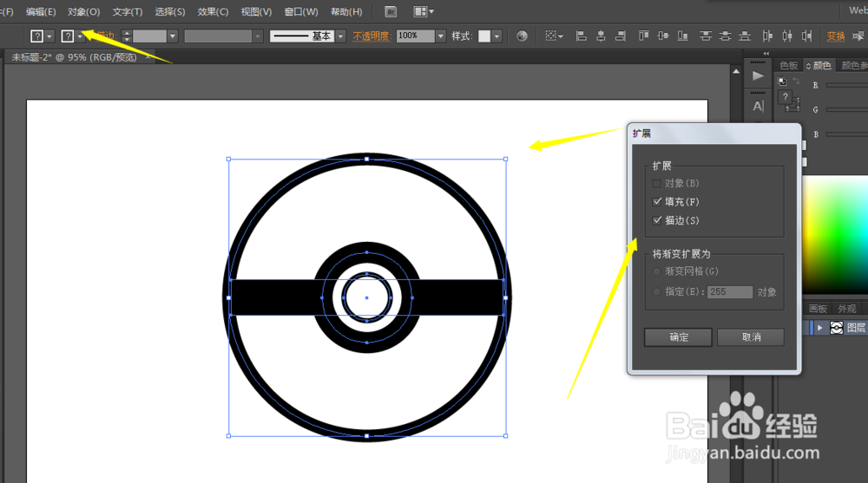Image resolution: width=868 pixels, height=483 pixels.
Task: Open the stroke color dropdown arrow
Action: point(80,36)
